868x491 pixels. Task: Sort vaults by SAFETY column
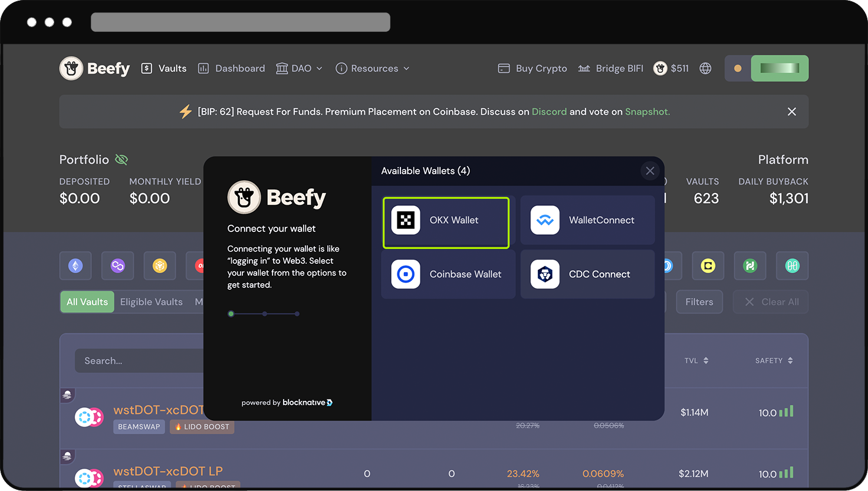point(774,361)
